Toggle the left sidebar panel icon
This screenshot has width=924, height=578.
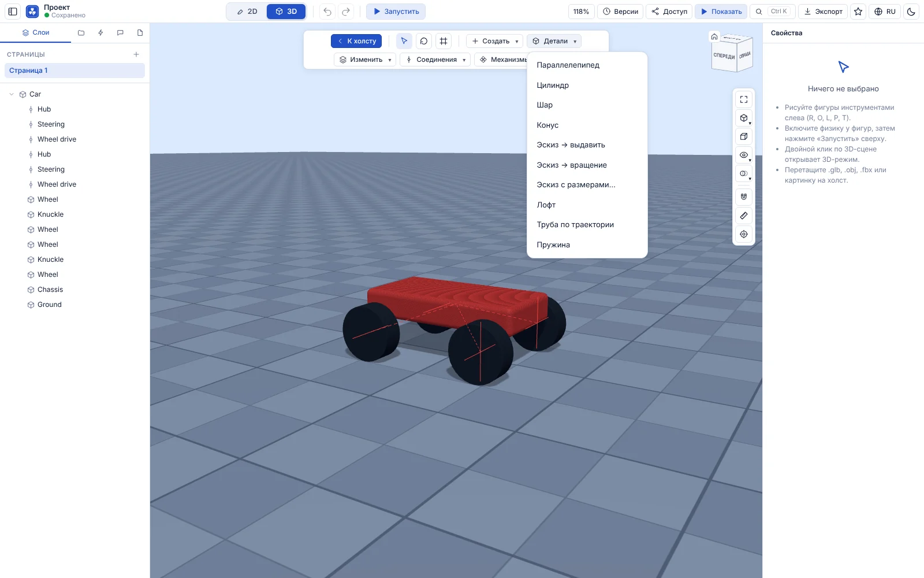tap(13, 12)
